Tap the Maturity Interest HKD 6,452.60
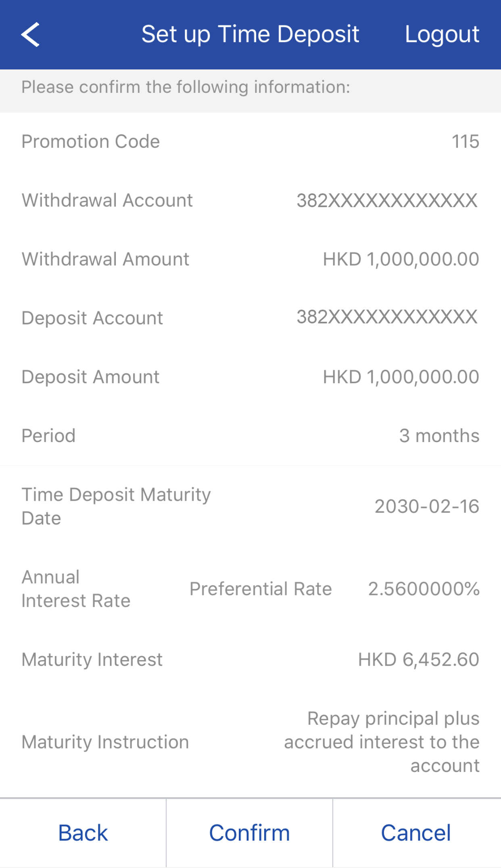501x868 pixels. [418, 660]
